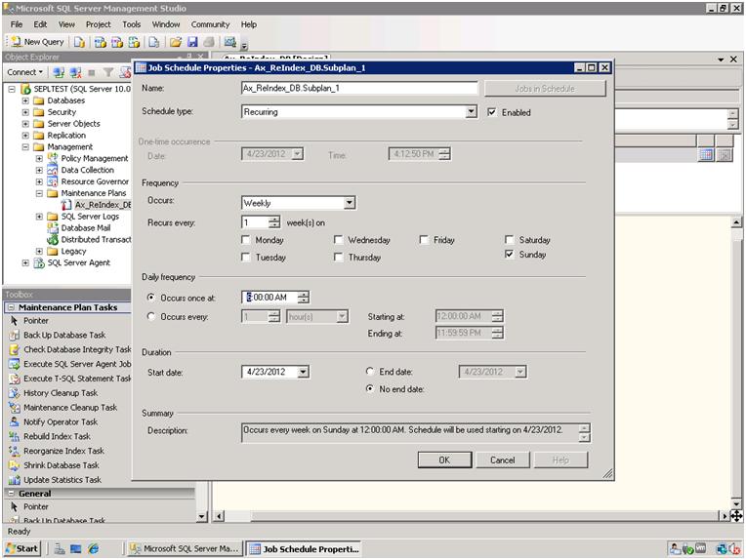This screenshot has width=746, height=560.
Task: Select Pointer under General group
Action: 36,506
